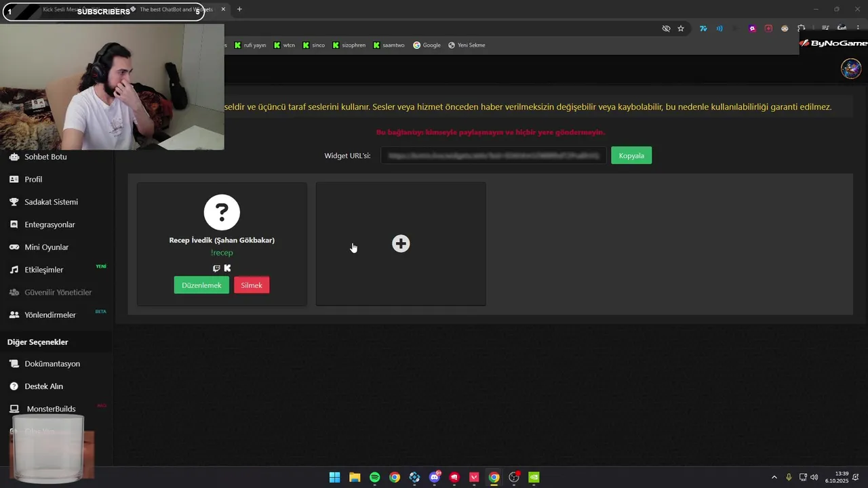The width and height of the screenshot is (868, 488).
Task: Open the red square extension icon
Action: tap(768, 28)
